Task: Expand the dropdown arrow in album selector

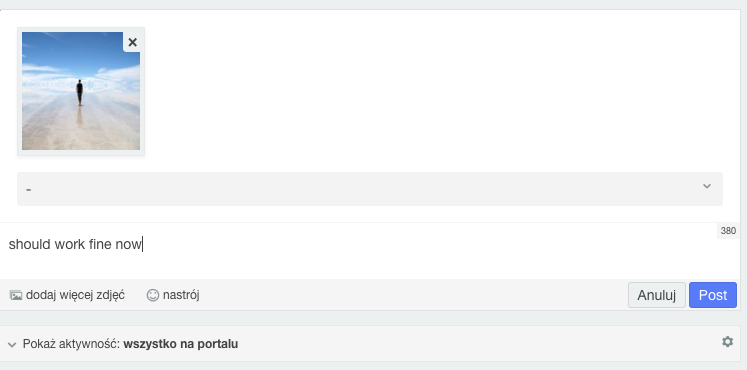Action: click(707, 186)
